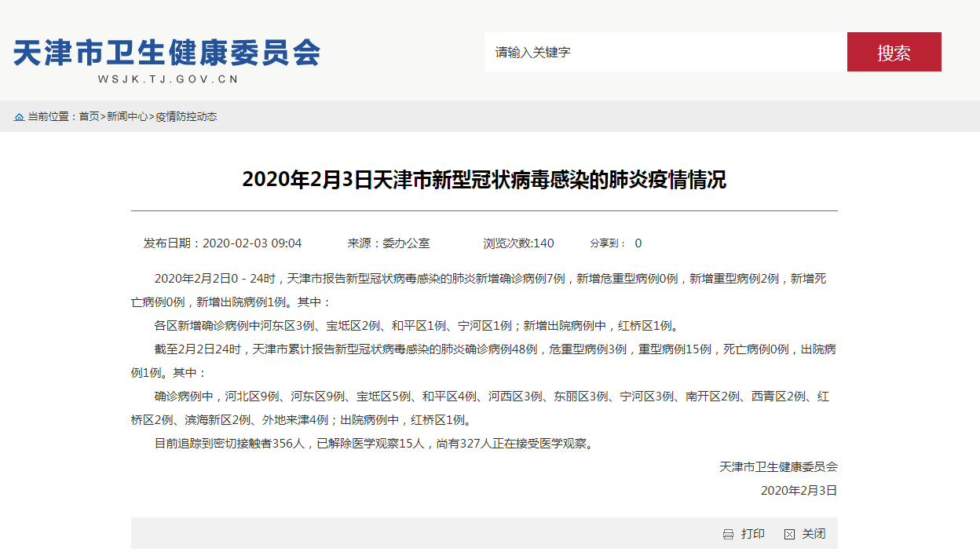Image resolution: width=980 pixels, height=552 pixels.
Task: Click the 天津市卫生健康委员会 header logo
Action: coord(167,53)
